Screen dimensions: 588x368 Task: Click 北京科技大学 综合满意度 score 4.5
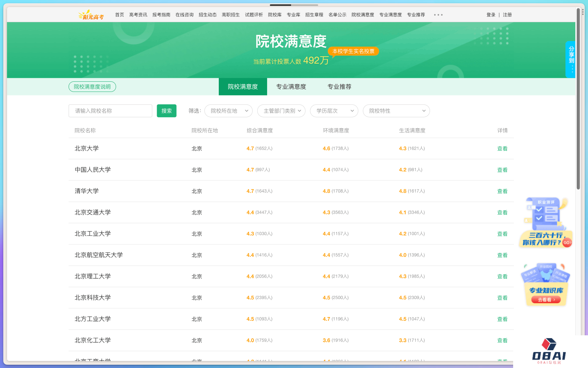pyautogui.click(x=250, y=298)
